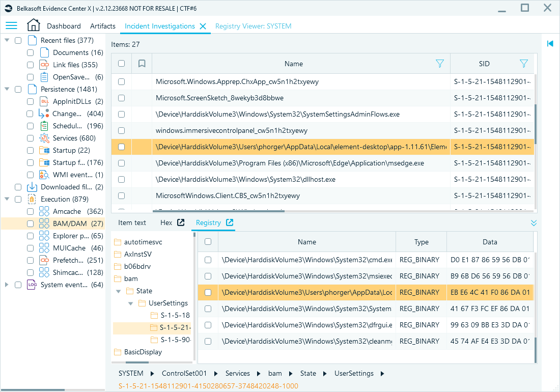Open the Artifacts tab
Image resolution: width=560 pixels, height=392 pixels.
103,26
